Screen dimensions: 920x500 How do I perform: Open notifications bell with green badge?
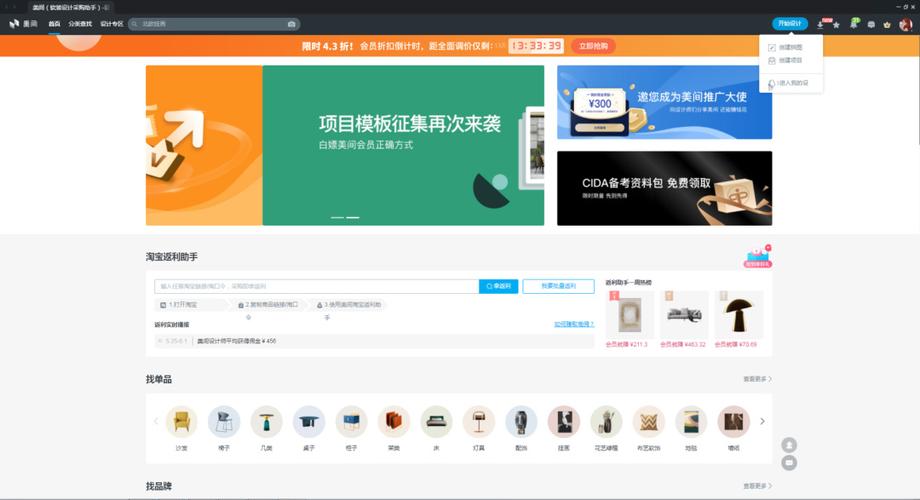pyautogui.click(x=854, y=24)
